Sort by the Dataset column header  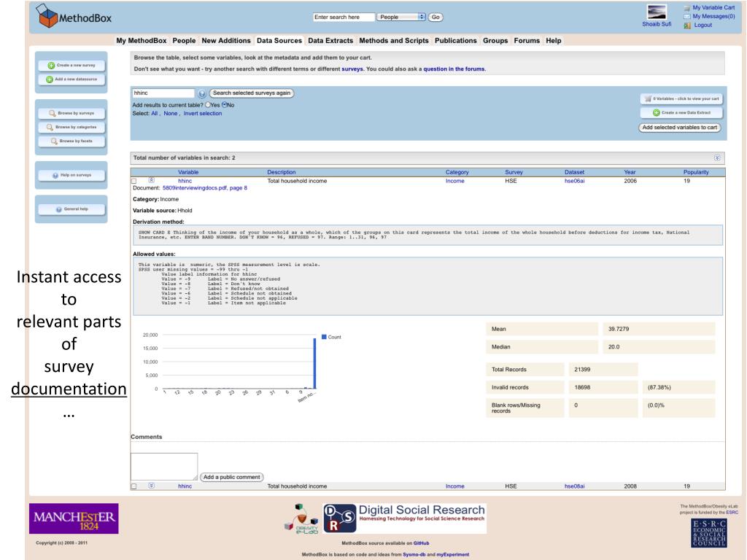tap(574, 172)
